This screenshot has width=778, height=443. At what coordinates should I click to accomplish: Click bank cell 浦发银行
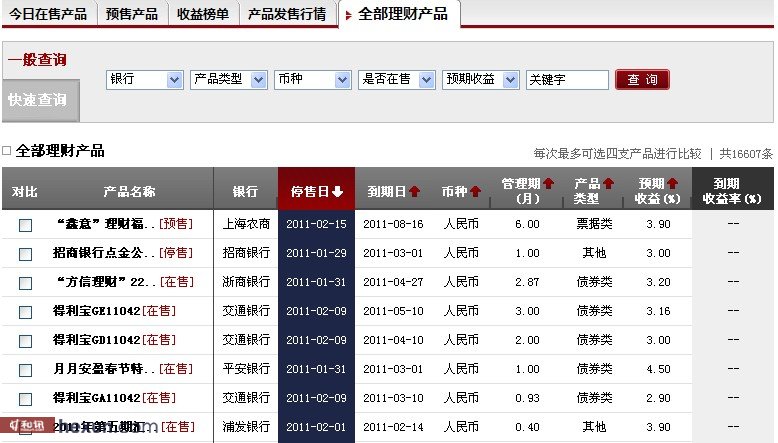coord(246,427)
